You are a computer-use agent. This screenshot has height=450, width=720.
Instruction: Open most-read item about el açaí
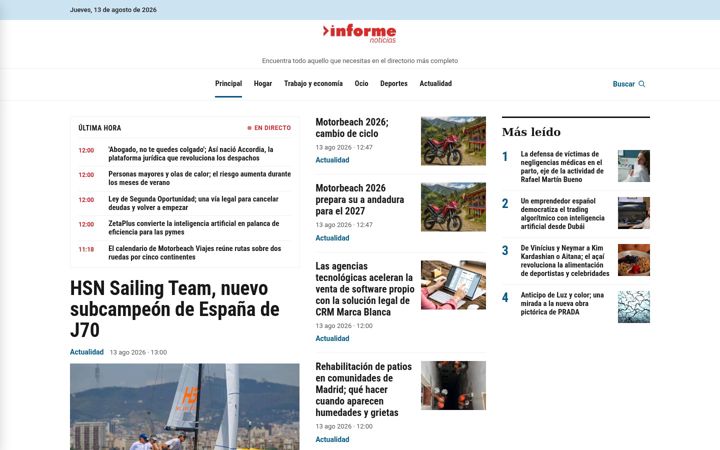565,261
